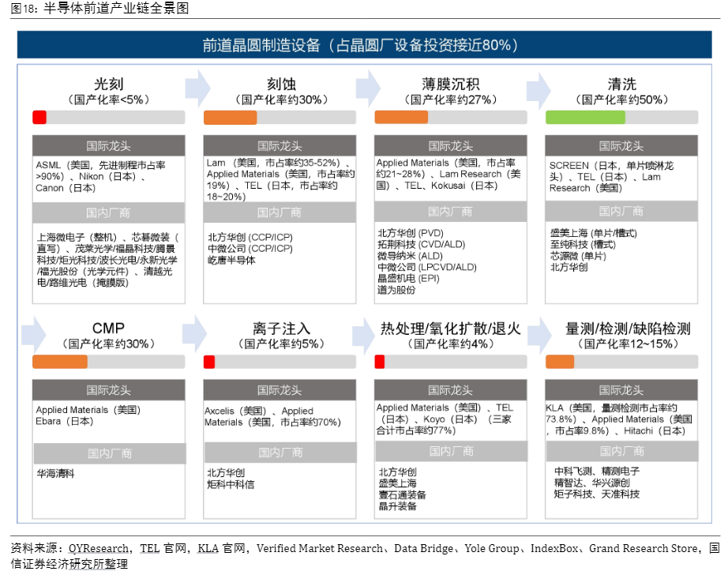Click the 中微公司 (CCP/ICP) line
The image size is (728, 575).
250,249
